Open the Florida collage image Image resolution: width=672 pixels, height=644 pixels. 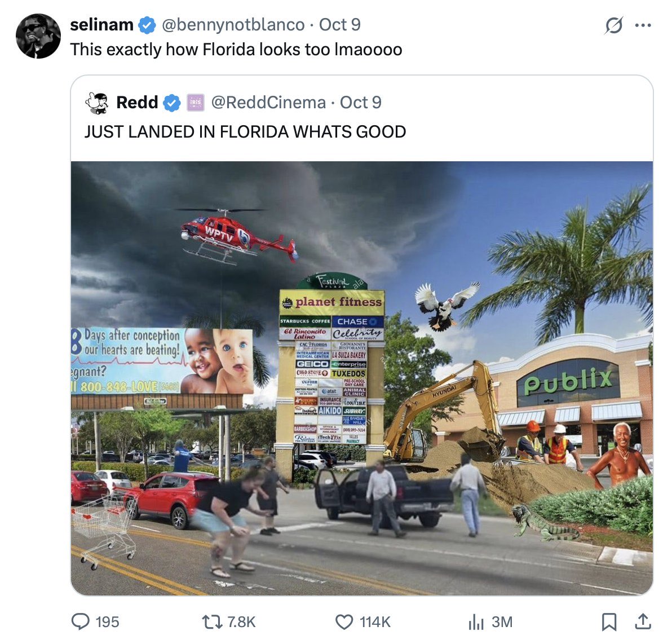(362, 378)
